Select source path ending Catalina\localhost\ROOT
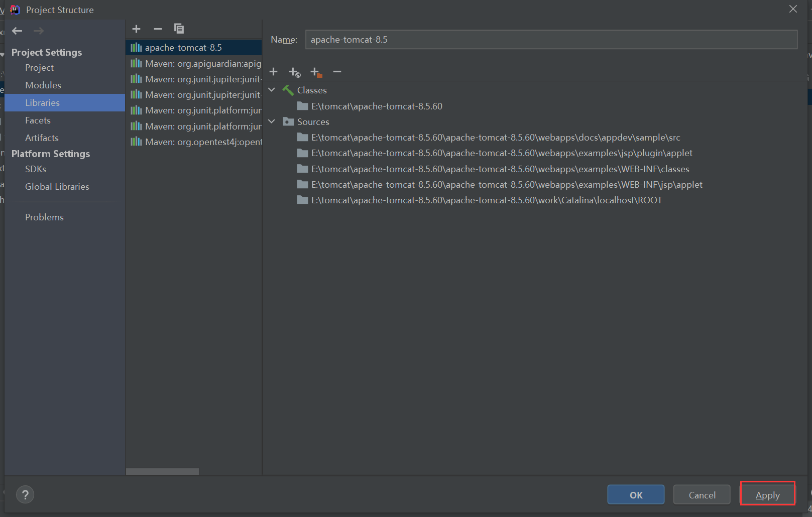 pos(487,200)
